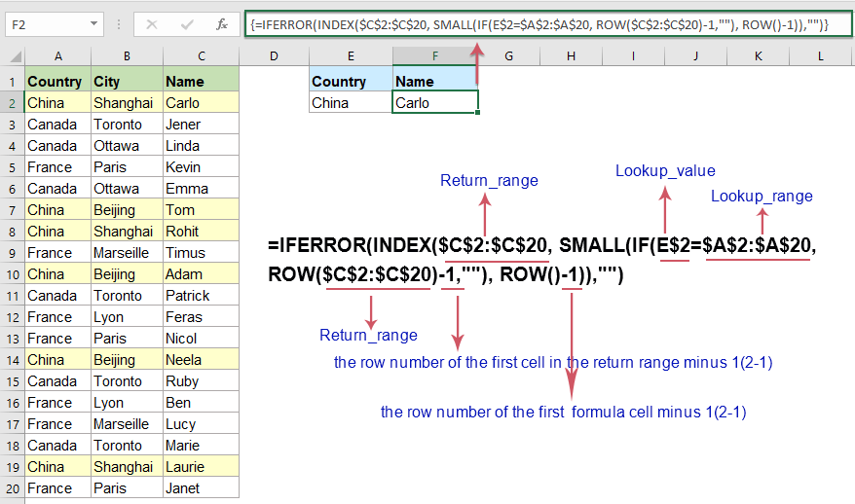This screenshot has height=504, width=855.
Task: Select column J header
Action: (695, 56)
